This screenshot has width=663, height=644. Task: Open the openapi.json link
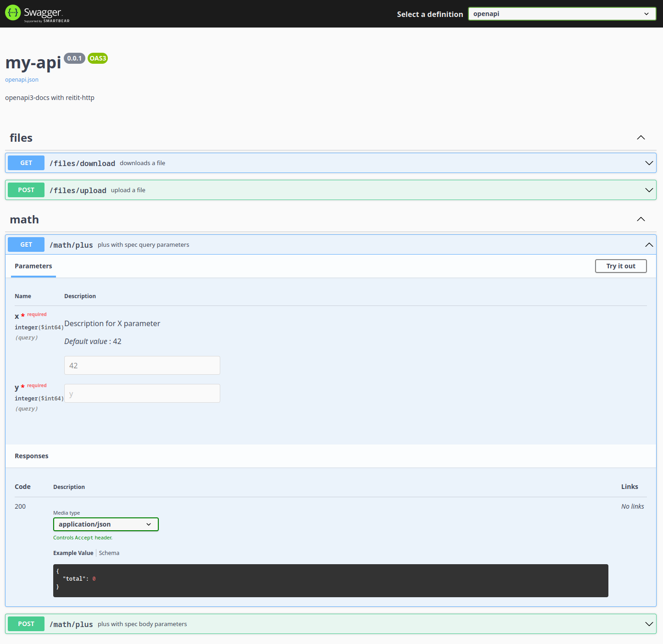pos(22,80)
